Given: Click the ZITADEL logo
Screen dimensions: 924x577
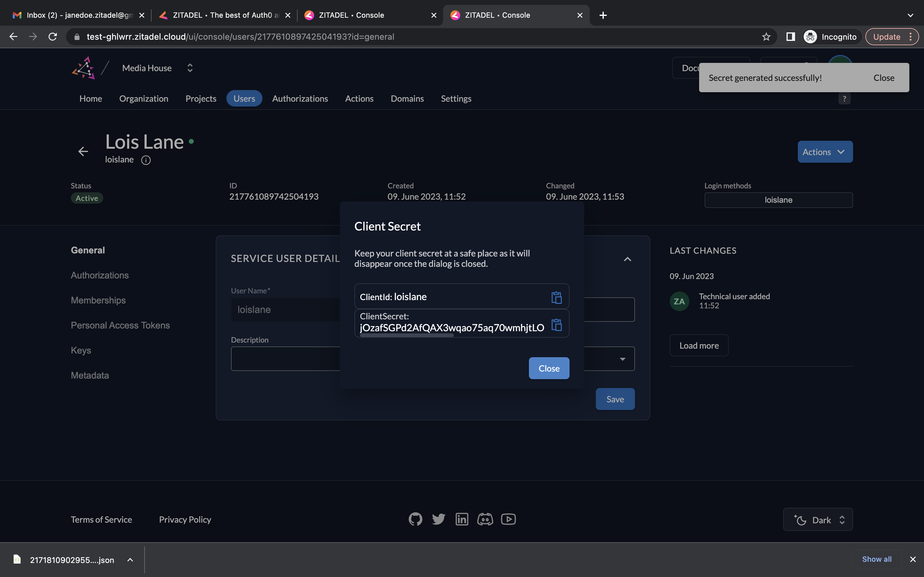Looking at the screenshot, I should (83, 68).
